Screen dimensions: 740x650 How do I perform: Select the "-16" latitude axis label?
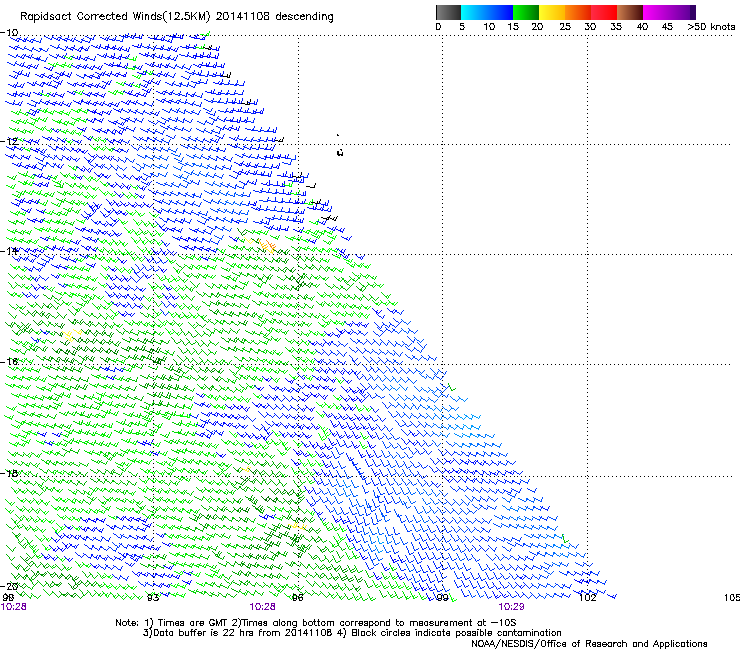(x=9, y=362)
